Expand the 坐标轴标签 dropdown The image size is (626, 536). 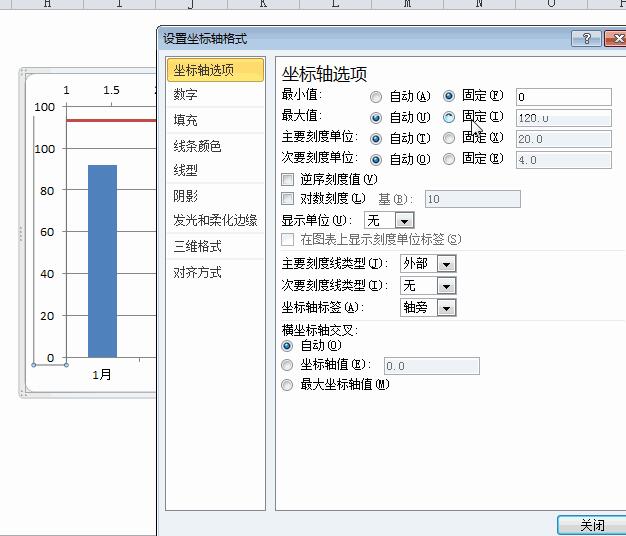tap(446, 308)
